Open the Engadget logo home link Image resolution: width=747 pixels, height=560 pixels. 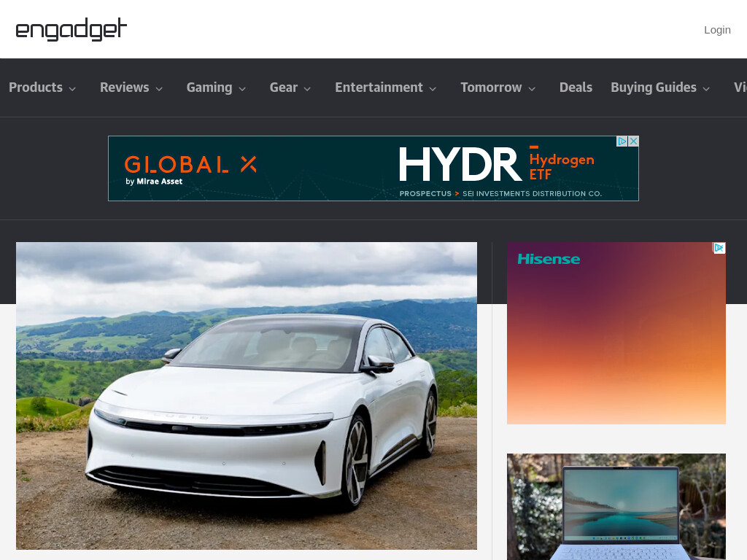pyautogui.click(x=71, y=29)
